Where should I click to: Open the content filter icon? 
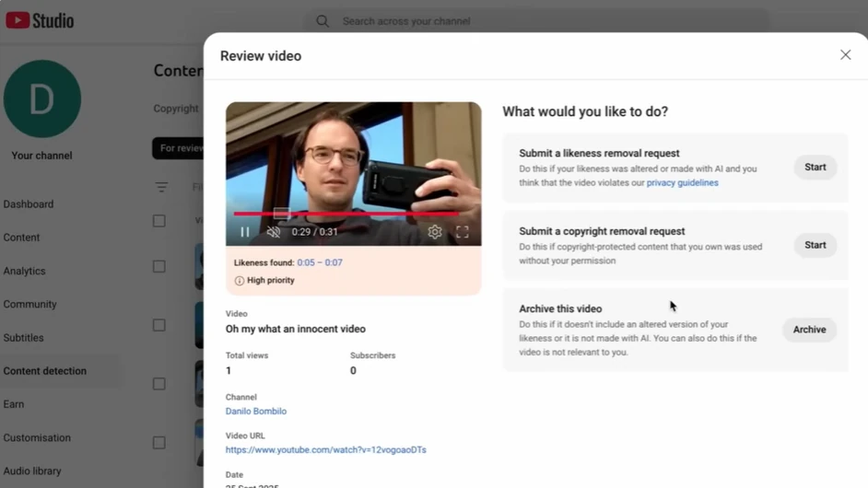point(161,187)
